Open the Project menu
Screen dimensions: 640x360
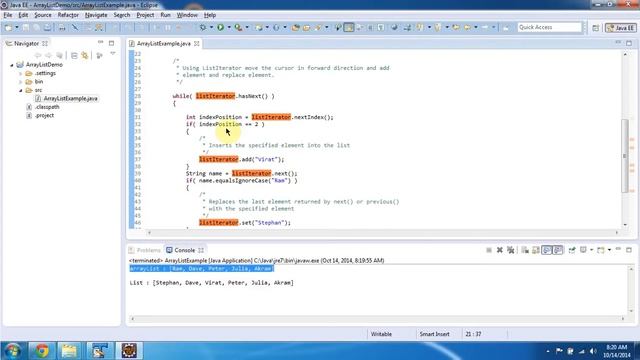tap(145, 15)
